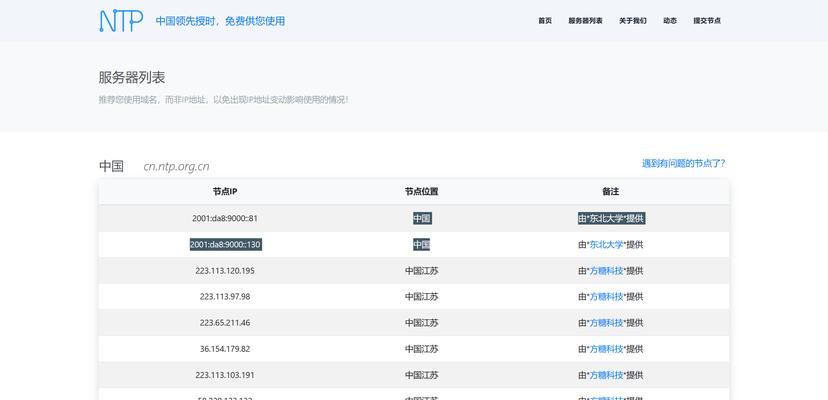
Task: Click IP address 2001:da8:9000::81
Action: point(225,218)
